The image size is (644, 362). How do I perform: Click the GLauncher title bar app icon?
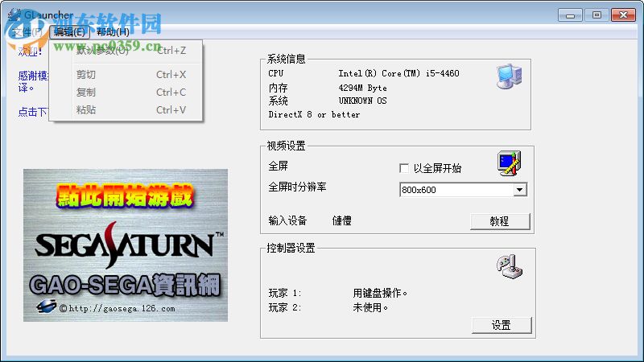pos(14,14)
